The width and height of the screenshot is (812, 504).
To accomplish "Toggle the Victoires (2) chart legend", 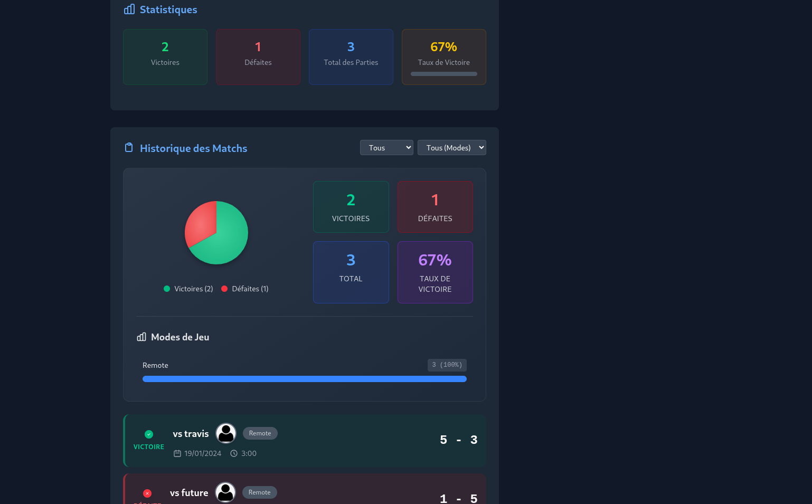I will click(188, 289).
